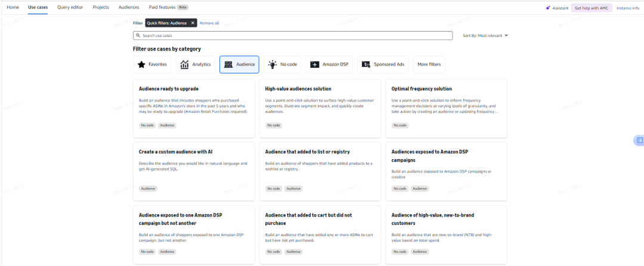The width and height of the screenshot is (644, 266).
Task: Click the Amazon DSP filter icon
Action: click(315, 64)
